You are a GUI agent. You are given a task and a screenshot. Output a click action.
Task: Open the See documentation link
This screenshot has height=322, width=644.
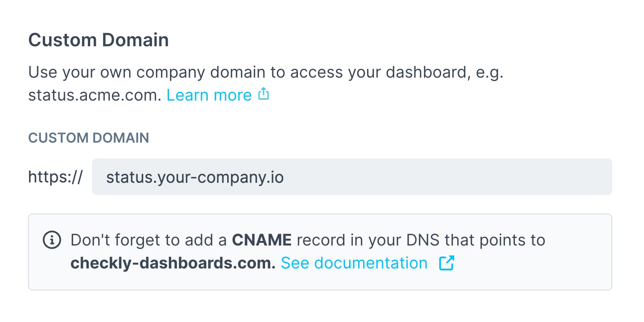pyautogui.click(x=354, y=263)
